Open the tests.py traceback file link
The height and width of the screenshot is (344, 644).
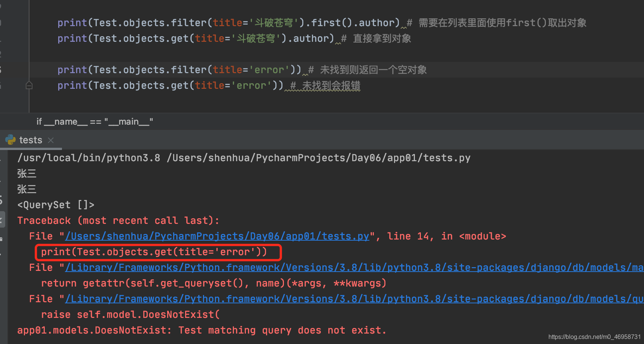(x=217, y=236)
